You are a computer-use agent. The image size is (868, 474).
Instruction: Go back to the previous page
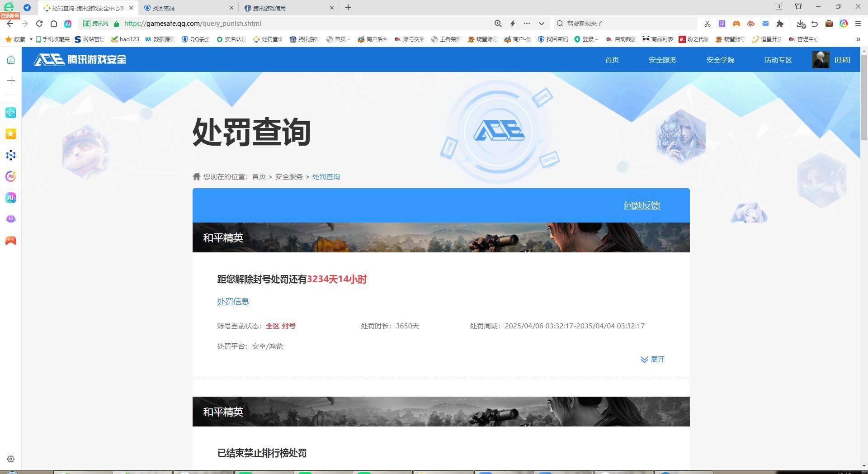pos(10,24)
